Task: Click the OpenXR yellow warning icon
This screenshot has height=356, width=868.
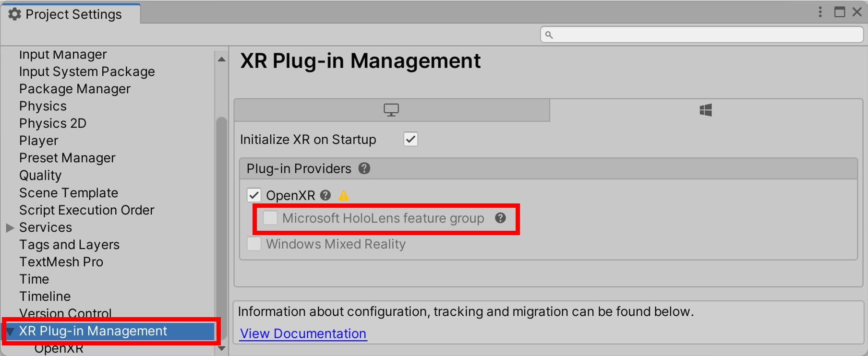Action: click(x=344, y=195)
